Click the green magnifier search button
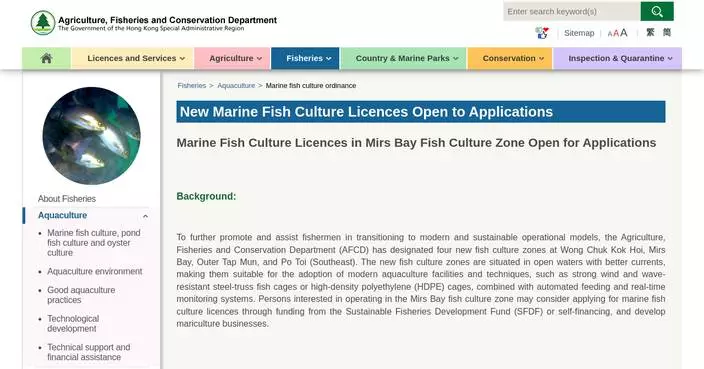This screenshot has width=704, height=369. click(657, 11)
